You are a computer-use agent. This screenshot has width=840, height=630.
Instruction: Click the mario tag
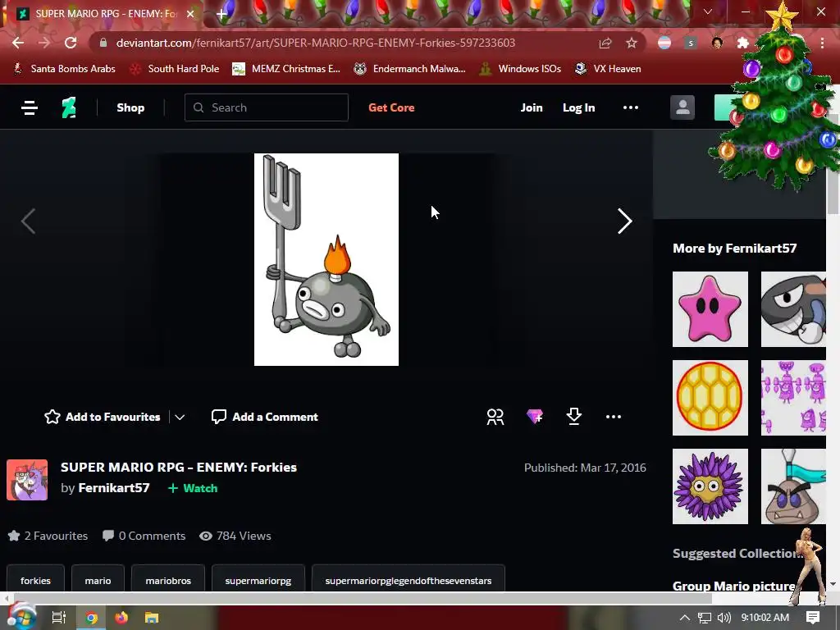point(98,580)
